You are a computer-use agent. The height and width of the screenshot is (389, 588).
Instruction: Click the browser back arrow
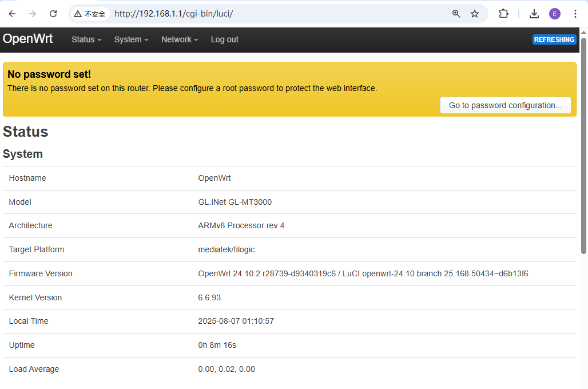pyautogui.click(x=13, y=14)
